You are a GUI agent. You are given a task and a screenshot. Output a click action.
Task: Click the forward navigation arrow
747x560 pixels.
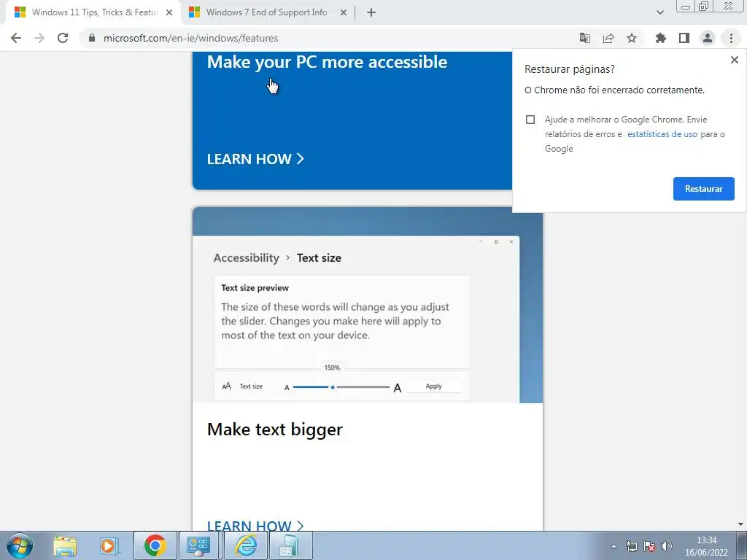coord(39,38)
